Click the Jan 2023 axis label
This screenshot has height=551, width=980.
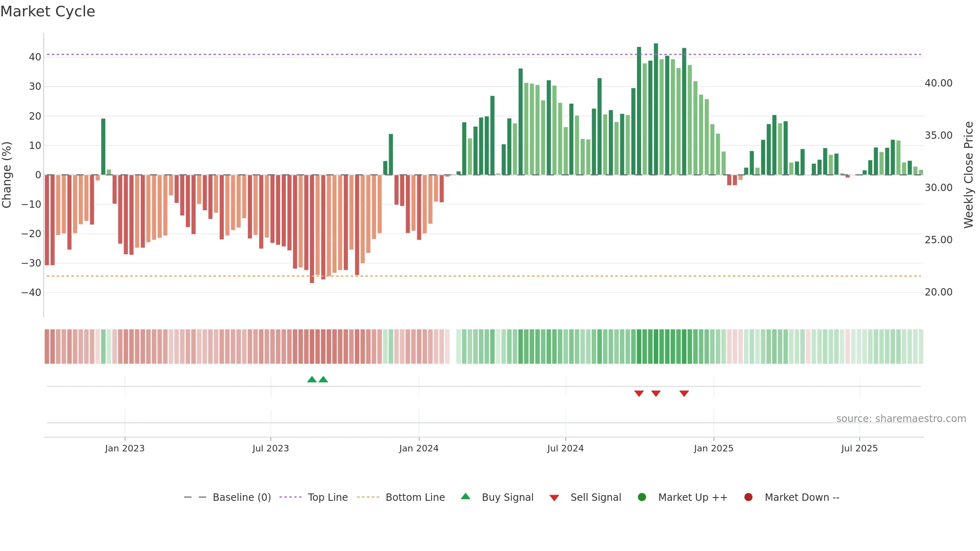click(125, 448)
